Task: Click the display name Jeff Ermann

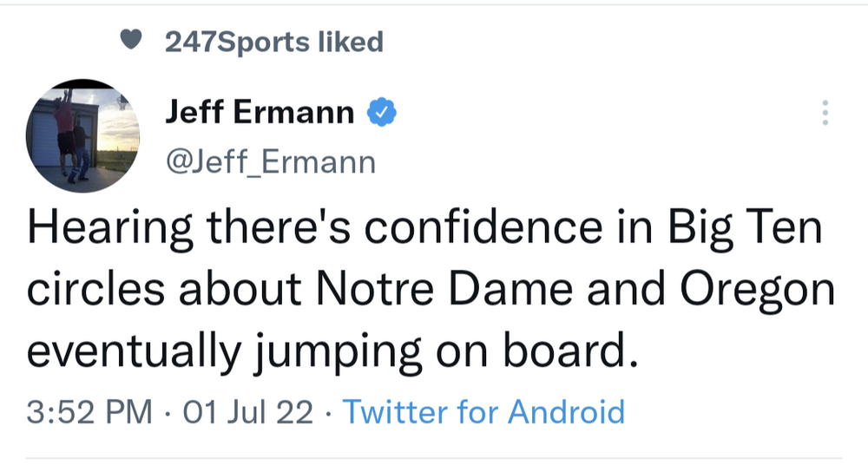Action: [x=260, y=112]
